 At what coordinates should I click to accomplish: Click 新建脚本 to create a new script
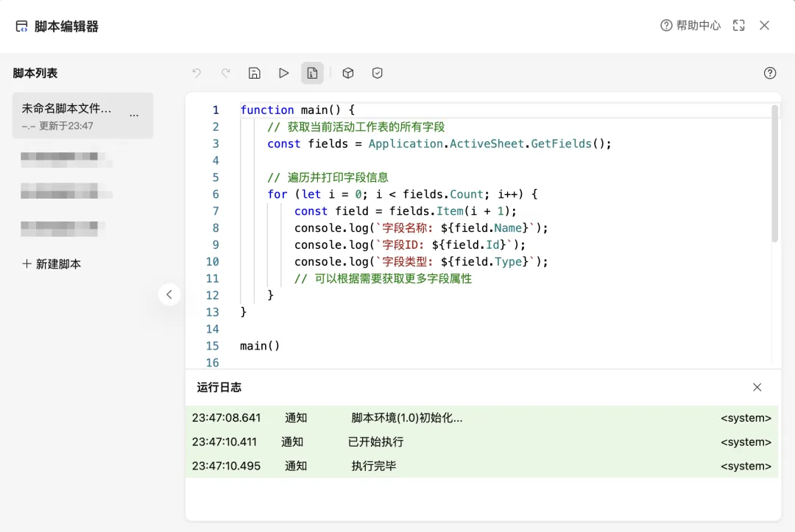(x=52, y=264)
